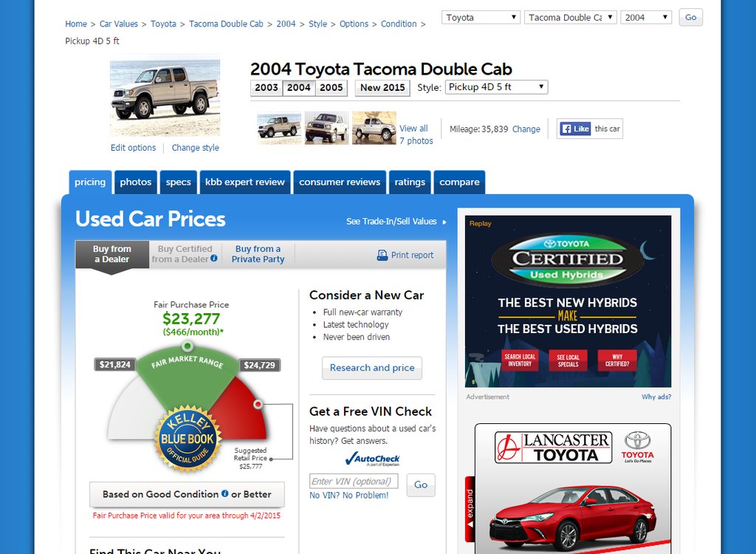The image size is (756, 554).
Task: Click the red Camry image in Lancaster ad
Action: click(x=573, y=519)
